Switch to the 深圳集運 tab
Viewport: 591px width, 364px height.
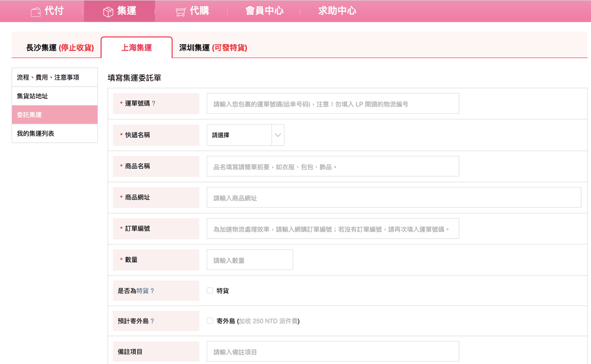tap(213, 48)
